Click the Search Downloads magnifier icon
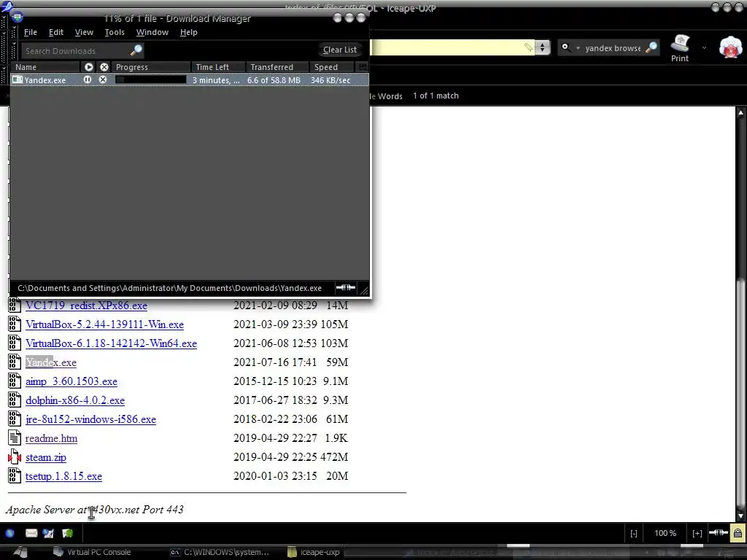Screen dimensions: 747x560 click(x=136, y=50)
